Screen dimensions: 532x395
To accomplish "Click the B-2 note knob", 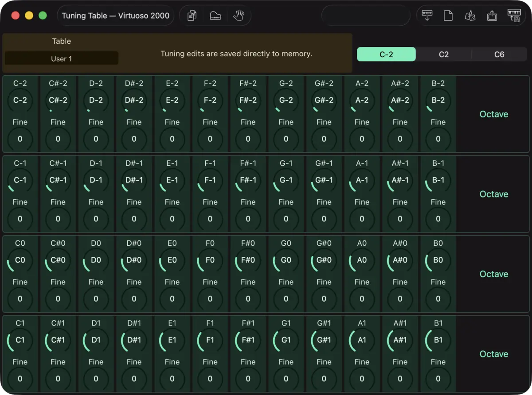I will (x=438, y=100).
